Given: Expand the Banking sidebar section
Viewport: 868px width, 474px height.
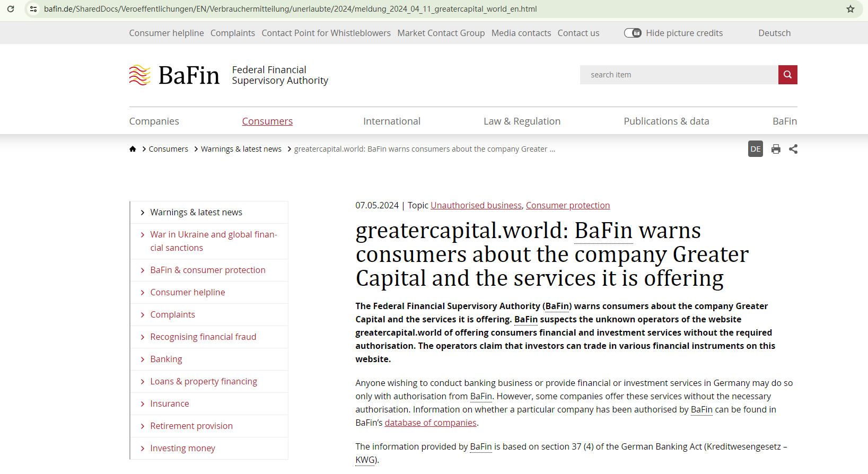Looking at the screenshot, I should click(166, 359).
